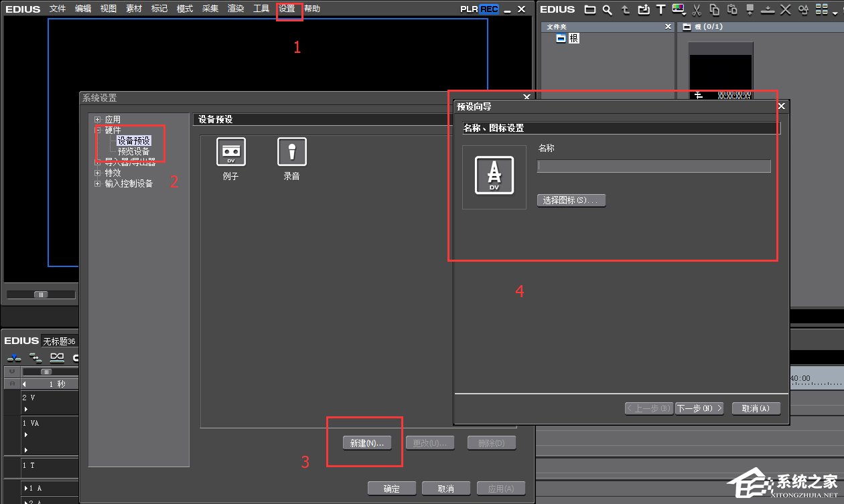Close the 文件夹 folder panel
This screenshot has height=504, width=844.
668,27
